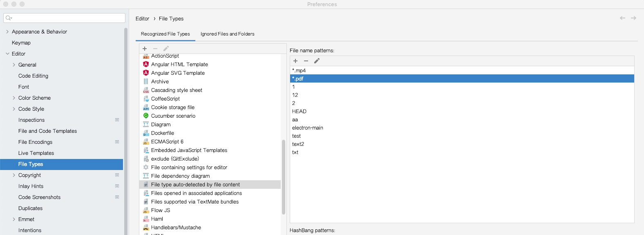Collapse the Editor section
Screen dimensions: 644x235
click(7, 54)
